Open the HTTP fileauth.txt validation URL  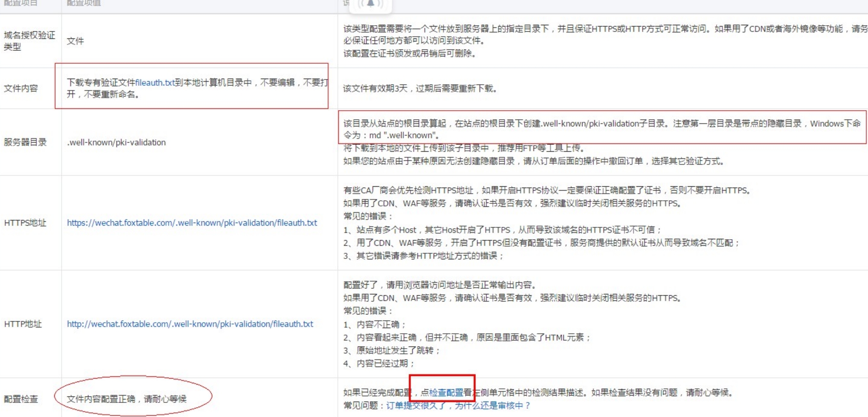190,324
